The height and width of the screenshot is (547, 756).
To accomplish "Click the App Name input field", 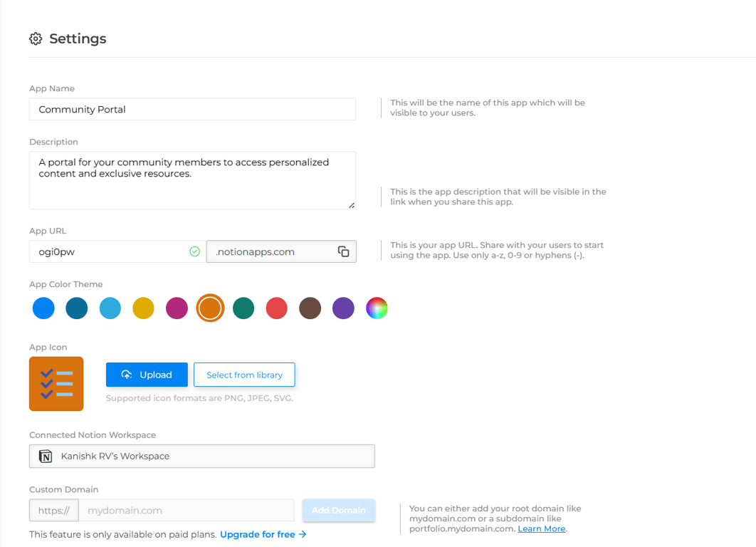I will pyautogui.click(x=192, y=109).
